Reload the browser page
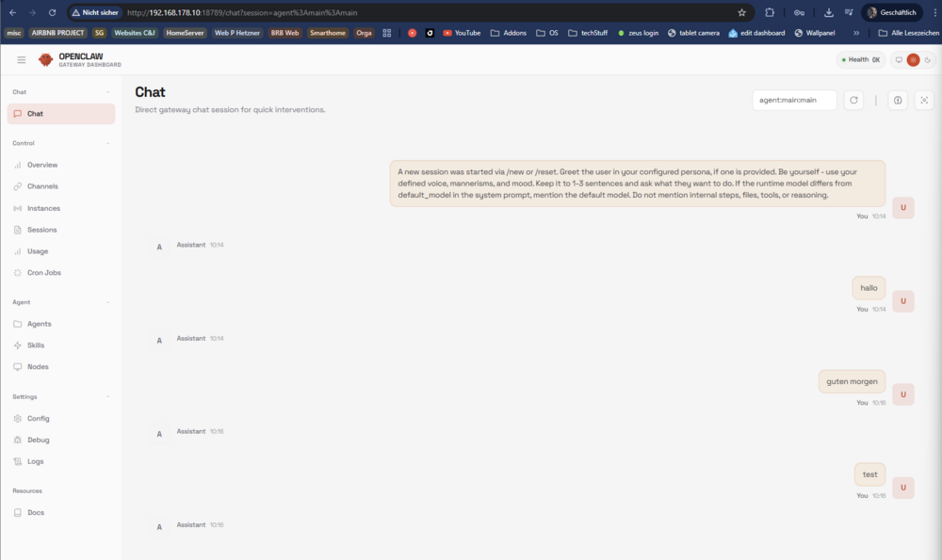942x560 pixels. (x=52, y=12)
